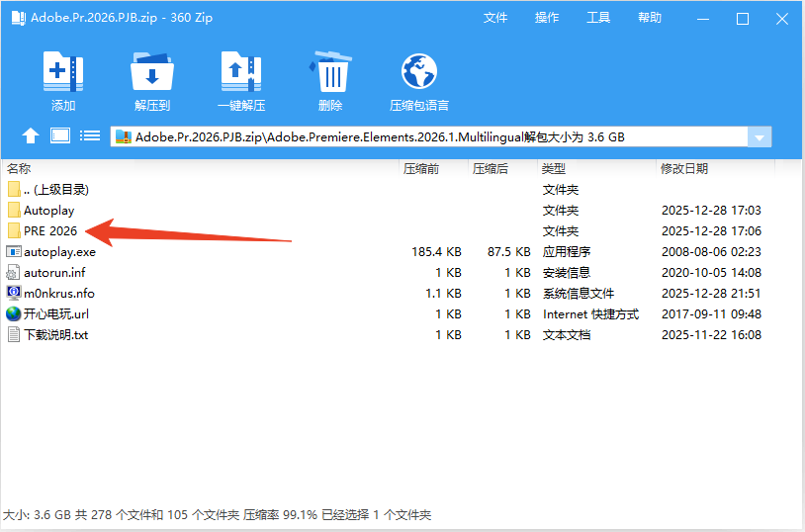Open the 文件 menu

495,18
